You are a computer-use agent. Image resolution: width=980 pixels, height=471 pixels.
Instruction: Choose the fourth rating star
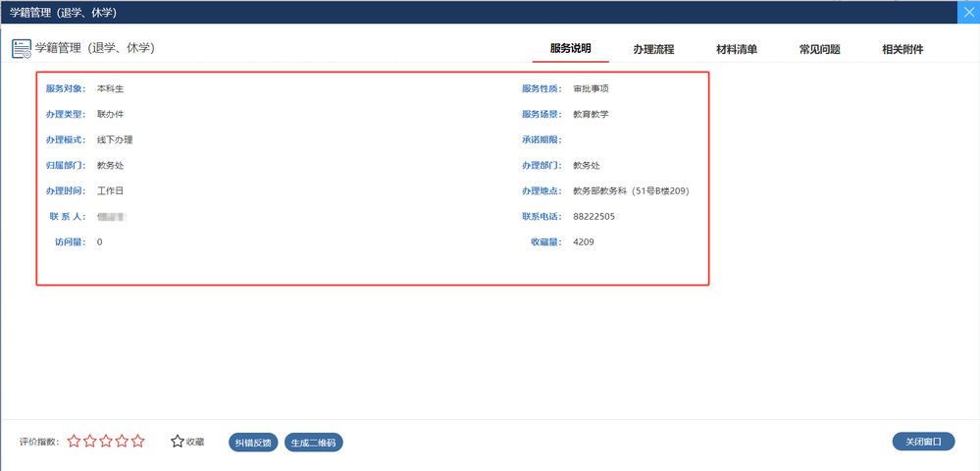pyautogui.click(x=122, y=442)
